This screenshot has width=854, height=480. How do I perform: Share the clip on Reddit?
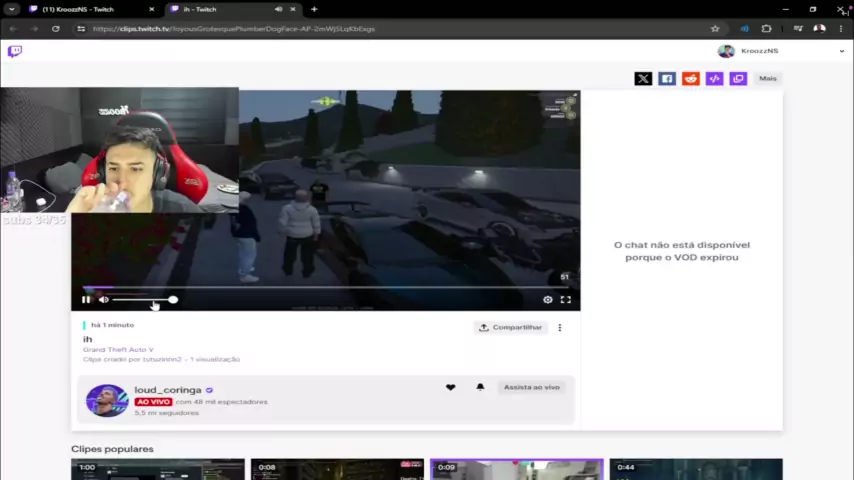pos(690,78)
